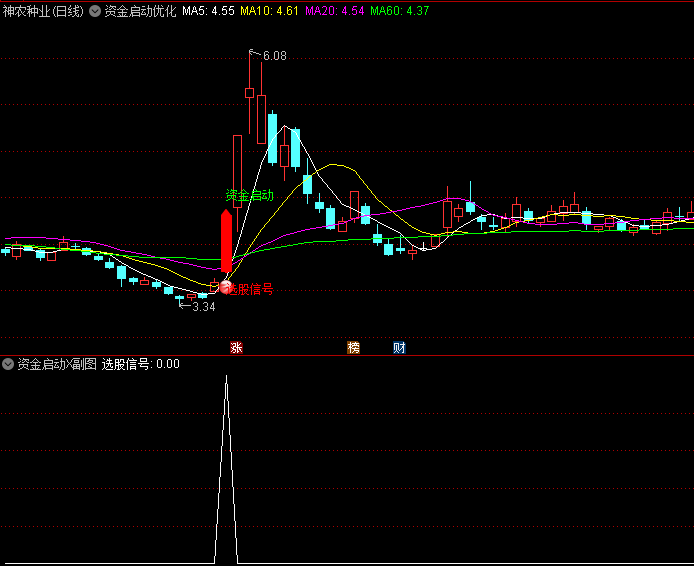The height and width of the screenshot is (566, 694).
Task: Click the white signal spike peak in sub-chart
Action: pyautogui.click(x=226, y=378)
